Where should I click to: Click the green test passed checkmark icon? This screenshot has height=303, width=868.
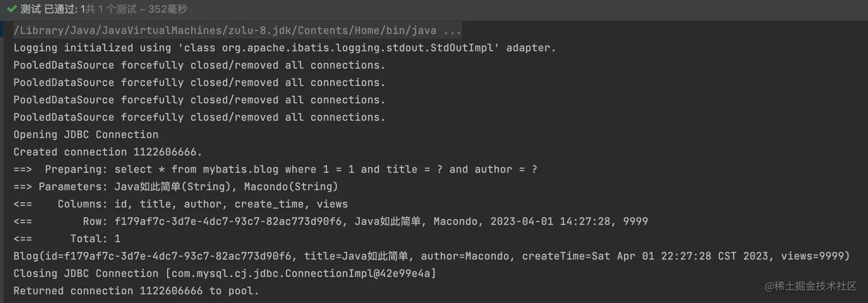coord(11,9)
